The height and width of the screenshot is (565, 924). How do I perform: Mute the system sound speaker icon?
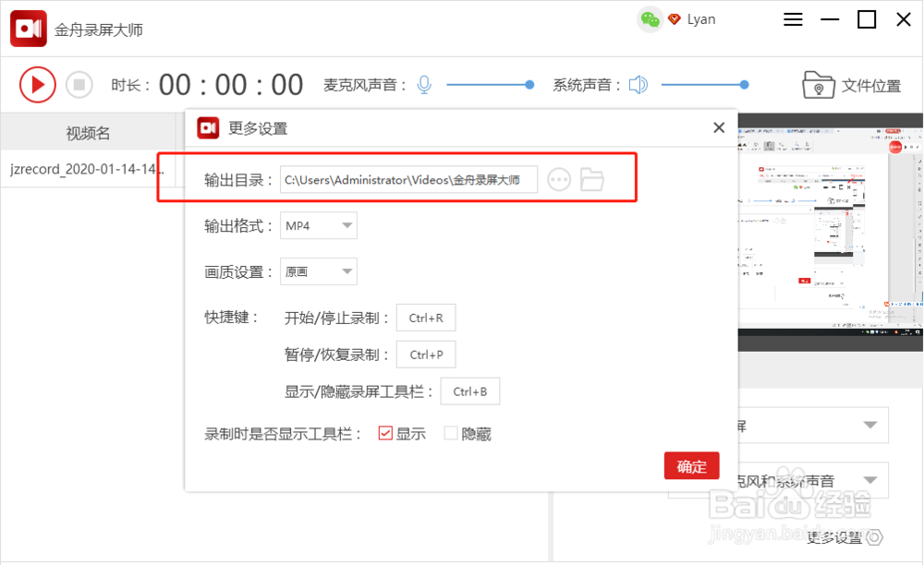tap(638, 85)
